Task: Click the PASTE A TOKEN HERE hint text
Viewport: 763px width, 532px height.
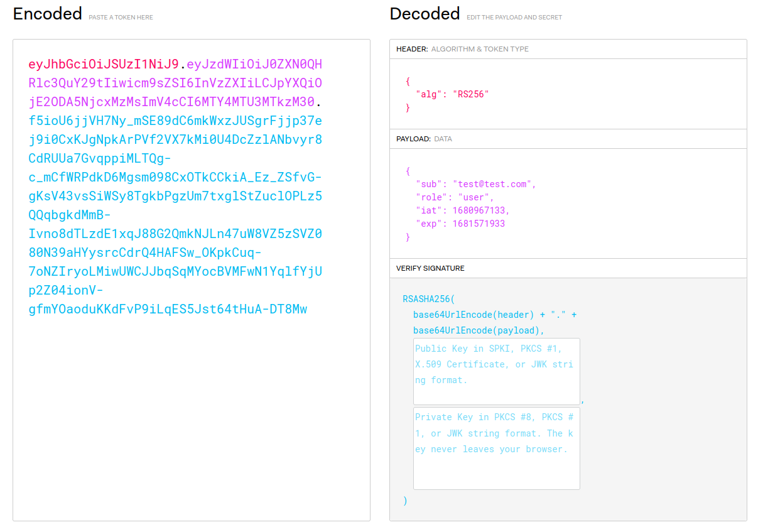Action: (121, 18)
